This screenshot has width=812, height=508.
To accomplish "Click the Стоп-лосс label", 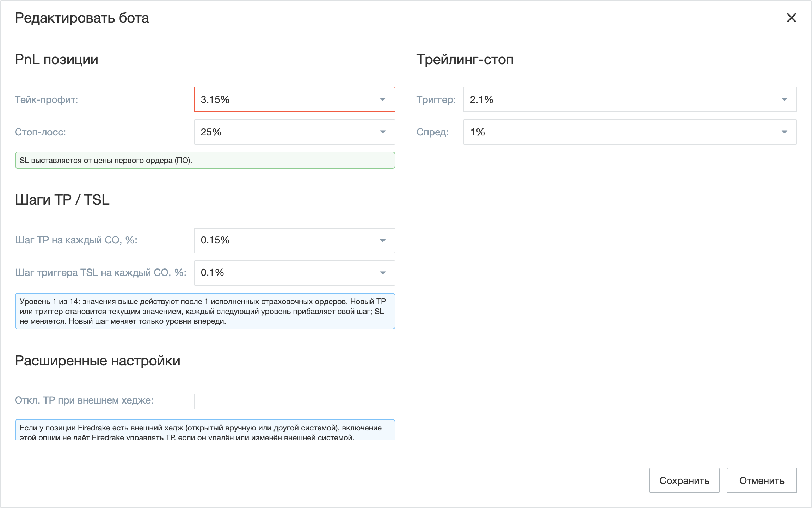I will coord(40,132).
